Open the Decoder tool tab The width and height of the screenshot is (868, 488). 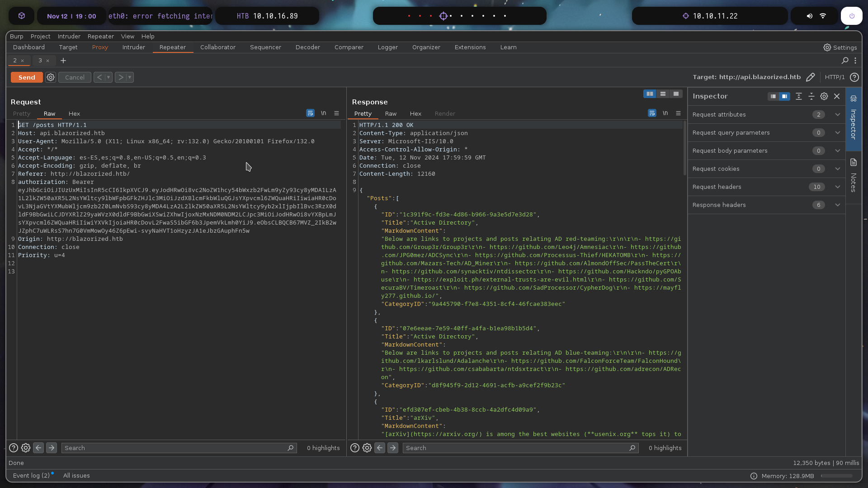(308, 47)
